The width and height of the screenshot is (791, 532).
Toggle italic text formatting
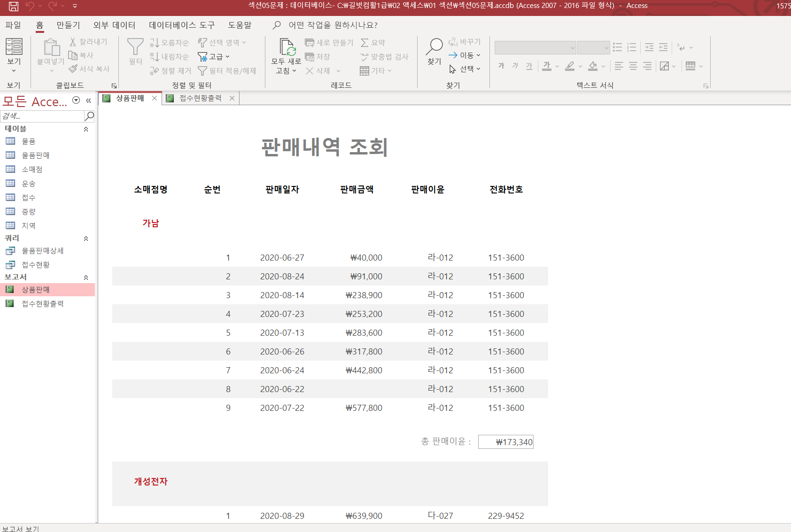[x=515, y=66]
